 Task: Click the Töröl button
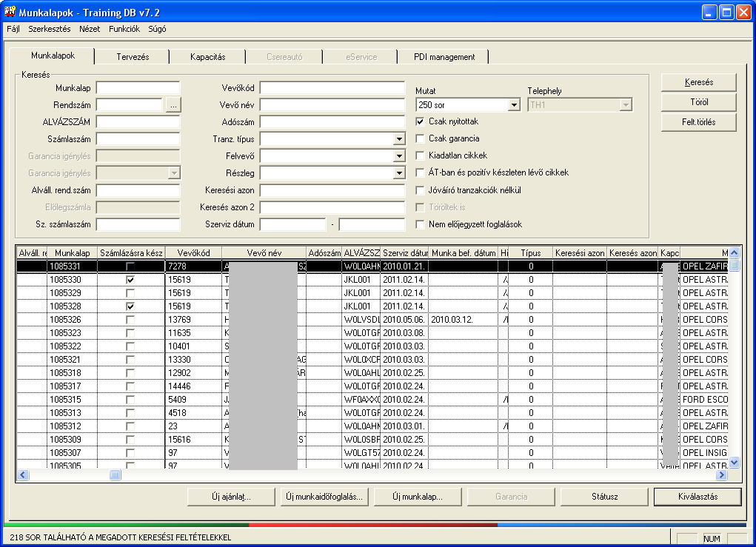tap(699, 102)
